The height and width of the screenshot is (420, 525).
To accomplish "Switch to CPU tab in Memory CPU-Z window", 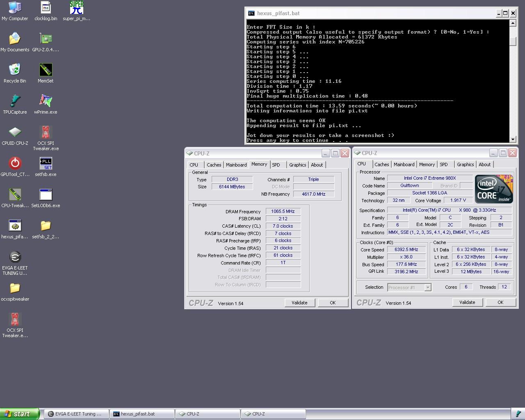I will [194, 165].
